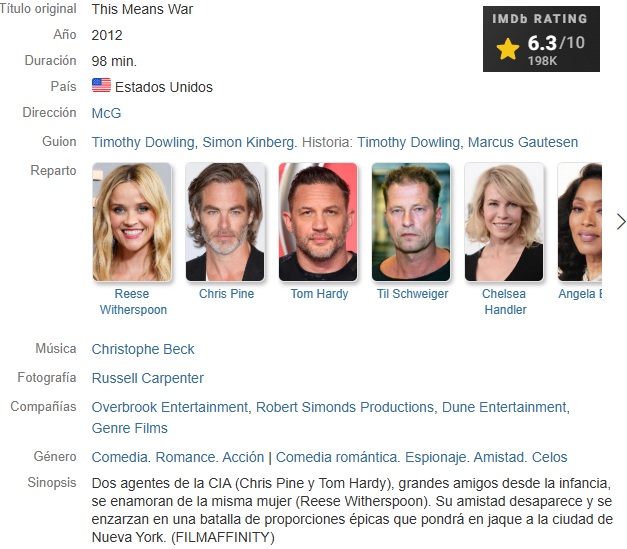Click the Dune Entertainment link
Screen dimensions: 627x549
pyautogui.click(x=504, y=407)
